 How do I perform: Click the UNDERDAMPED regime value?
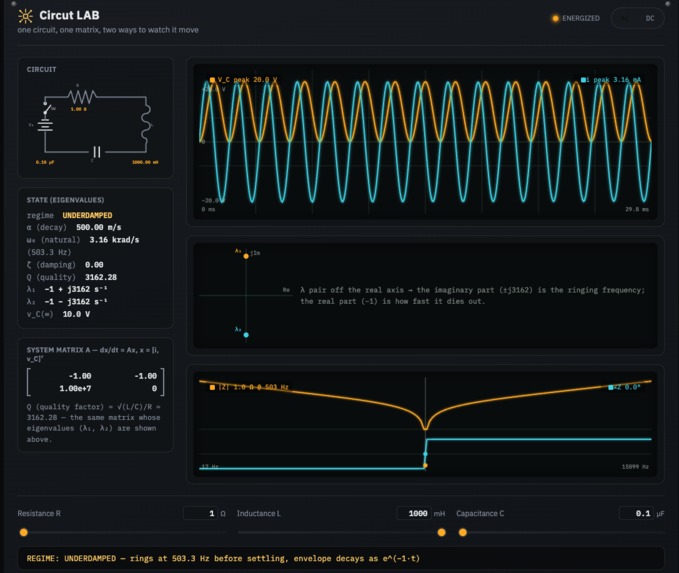click(87, 215)
